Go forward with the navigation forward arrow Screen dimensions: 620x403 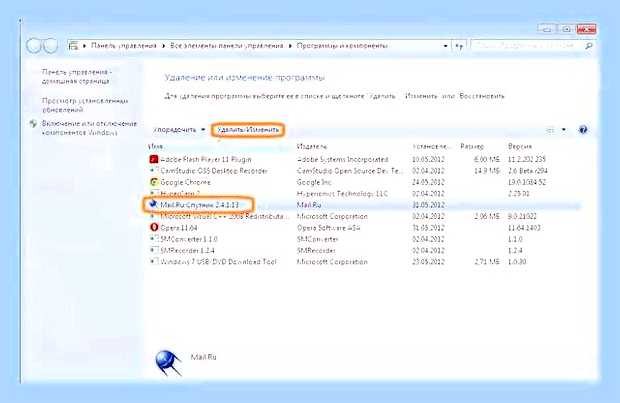pyautogui.click(x=51, y=46)
